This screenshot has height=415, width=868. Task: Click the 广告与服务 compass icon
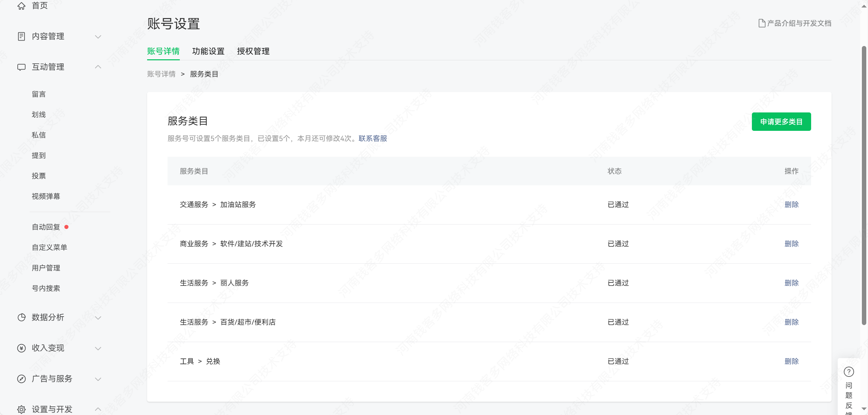coord(21,379)
